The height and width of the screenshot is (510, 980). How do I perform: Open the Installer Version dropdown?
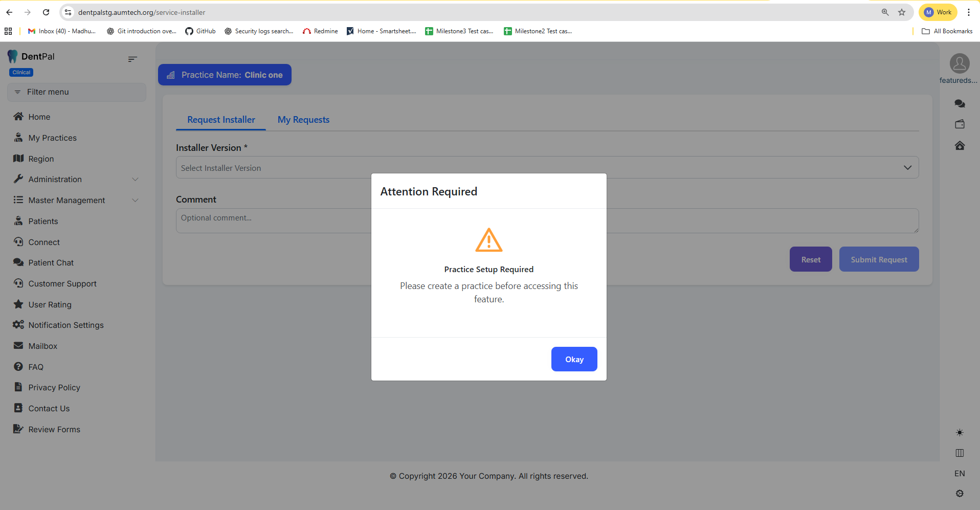(x=547, y=168)
